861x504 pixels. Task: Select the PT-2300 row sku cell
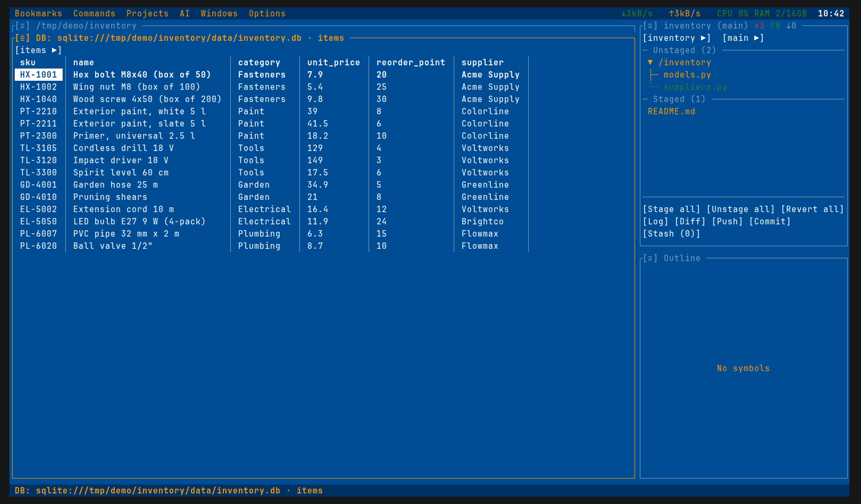point(38,136)
